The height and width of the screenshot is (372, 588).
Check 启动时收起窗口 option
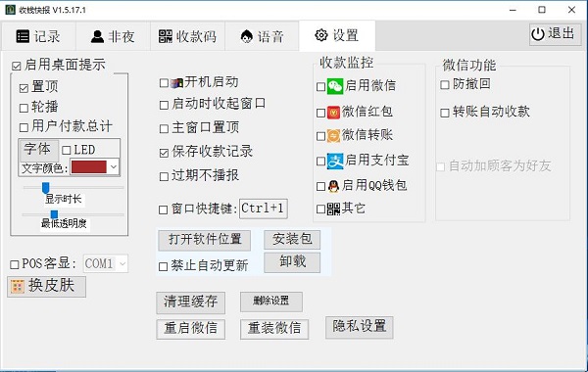click(x=164, y=105)
